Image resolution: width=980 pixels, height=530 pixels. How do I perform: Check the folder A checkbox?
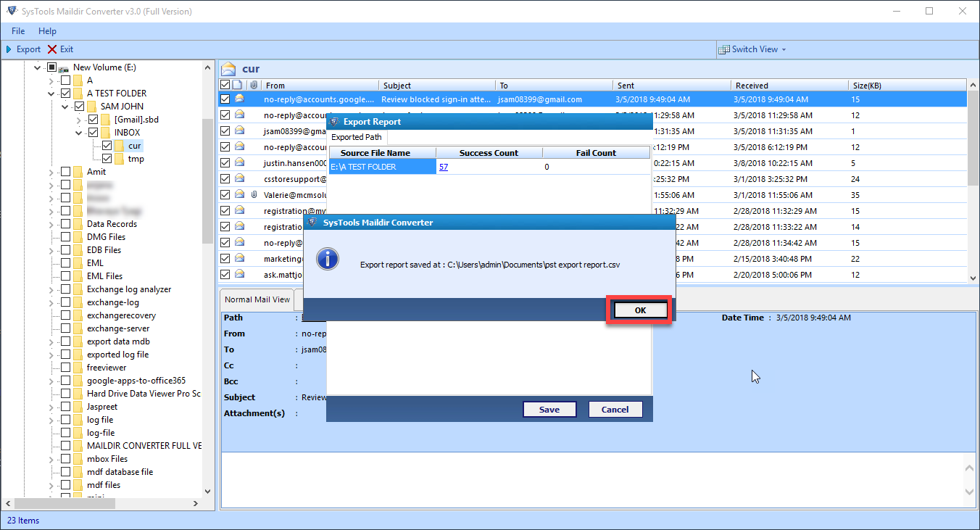click(66, 80)
